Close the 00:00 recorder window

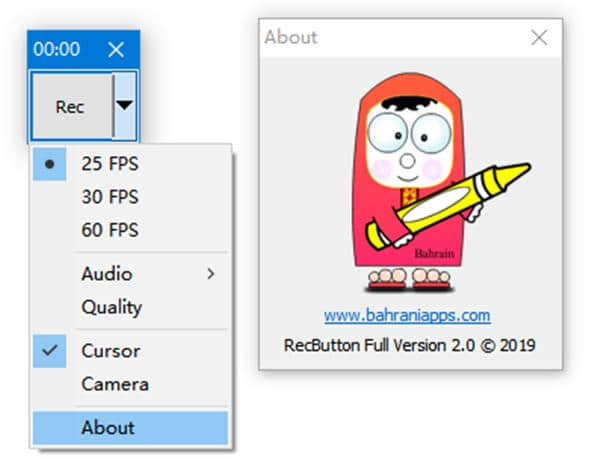click(116, 49)
